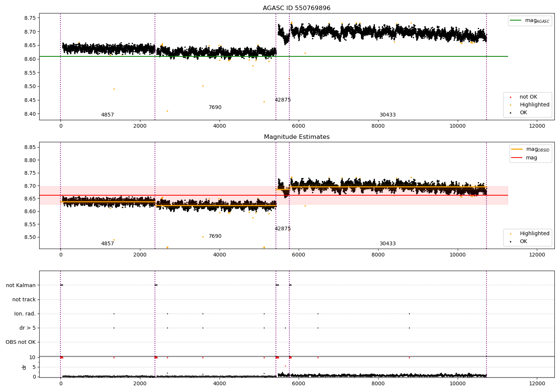Click the red "mag" legend entry
Viewport: 560px width, 392px height.
tap(524, 158)
